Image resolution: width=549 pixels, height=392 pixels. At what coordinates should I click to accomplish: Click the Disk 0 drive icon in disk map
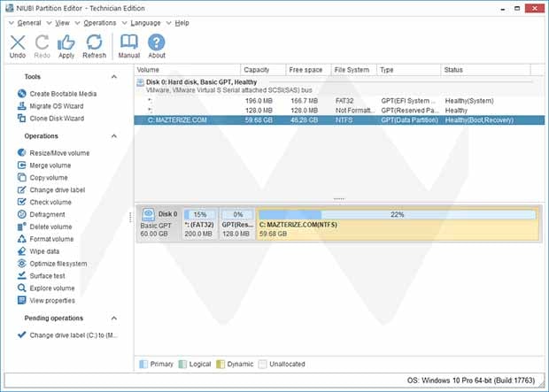coord(149,214)
